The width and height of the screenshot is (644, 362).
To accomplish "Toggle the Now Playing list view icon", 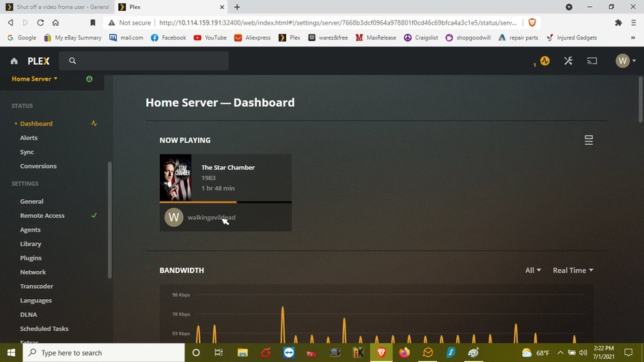I will [x=589, y=140].
